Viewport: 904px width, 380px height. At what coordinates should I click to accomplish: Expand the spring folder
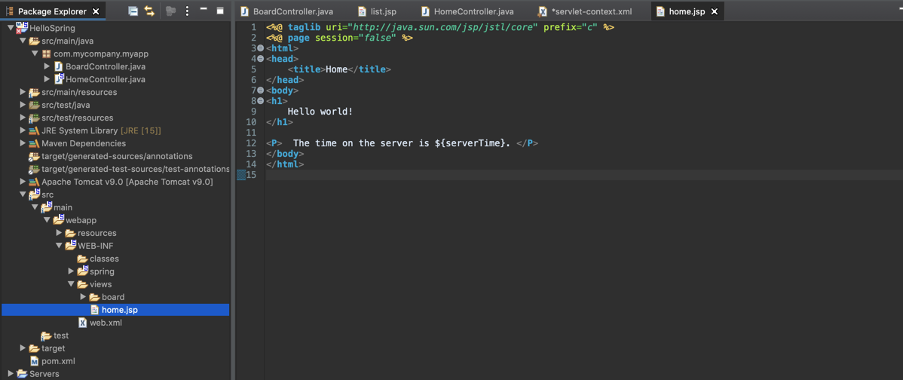pyautogui.click(x=71, y=272)
